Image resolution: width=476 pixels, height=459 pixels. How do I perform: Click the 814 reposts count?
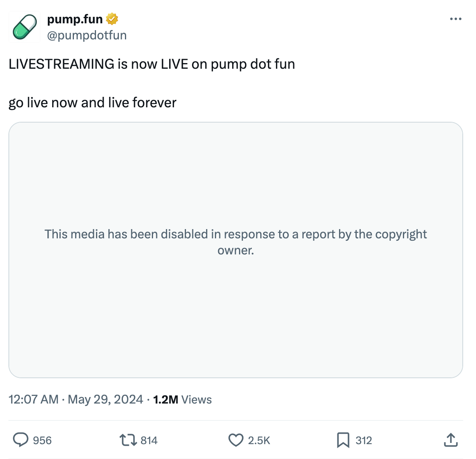(149, 441)
